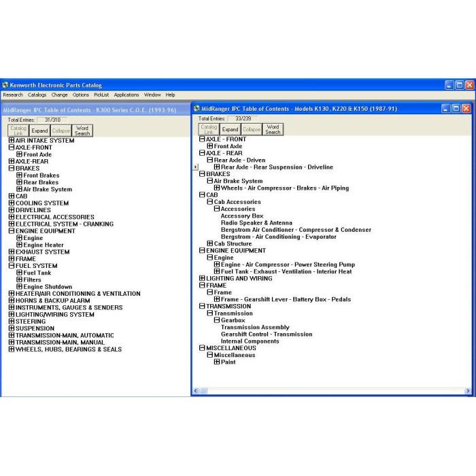
Task: Select INSTRUMENTS, GAUGES & SENDERS row
Action: click(69, 307)
